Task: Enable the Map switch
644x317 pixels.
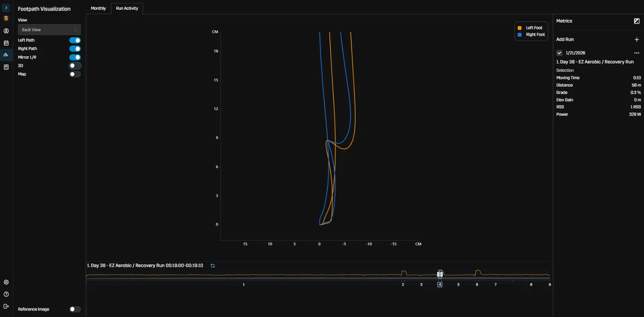Action: tap(75, 74)
